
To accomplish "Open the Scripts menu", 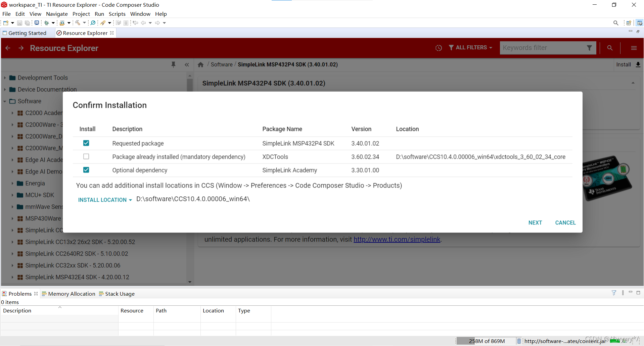I will point(117,14).
